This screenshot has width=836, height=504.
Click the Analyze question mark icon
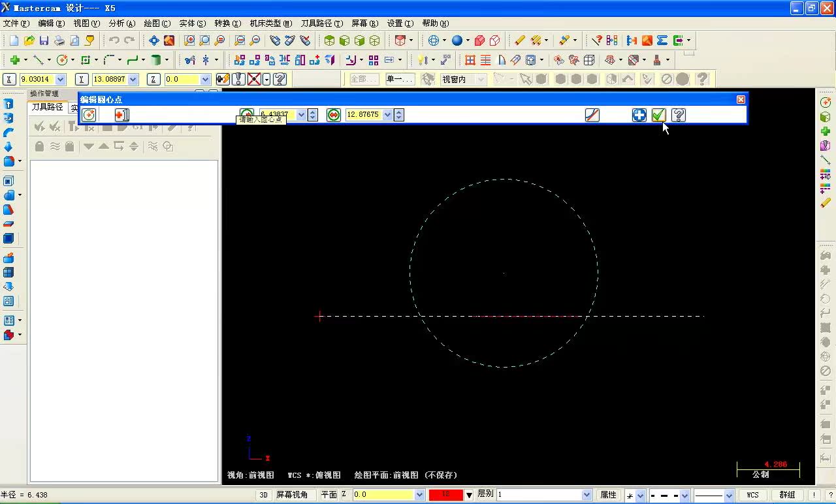[x=596, y=40]
